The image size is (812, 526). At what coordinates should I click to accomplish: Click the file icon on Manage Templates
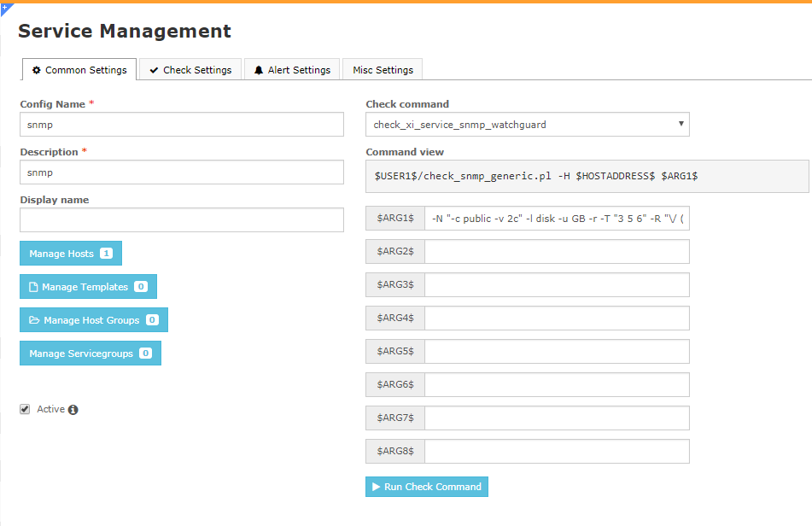point(34,287)
